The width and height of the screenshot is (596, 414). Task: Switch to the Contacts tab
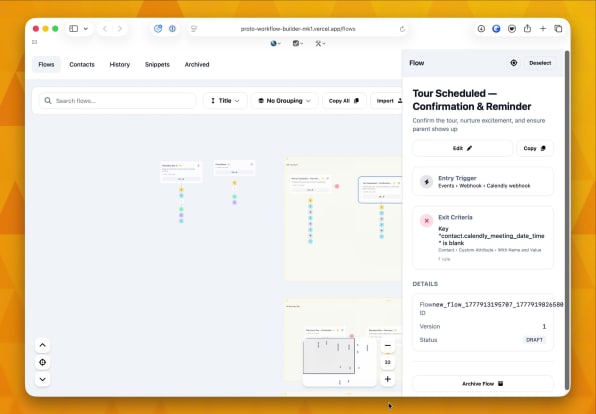(82, 65)
